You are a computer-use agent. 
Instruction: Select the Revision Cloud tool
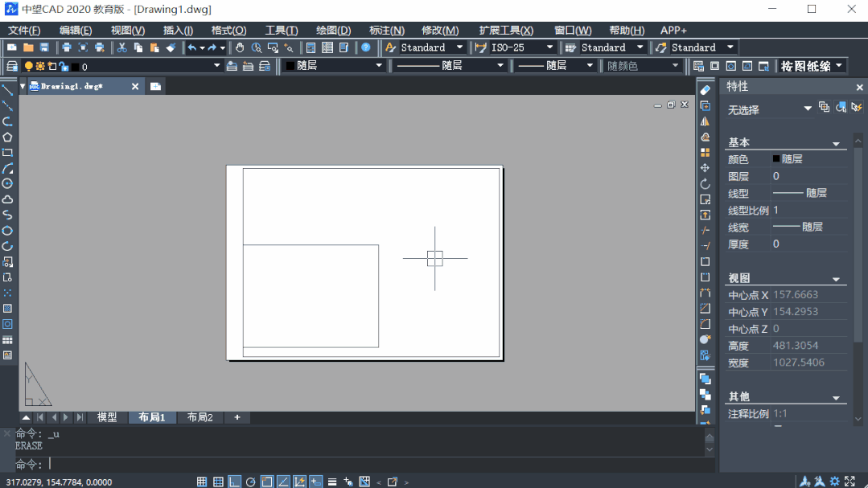click(8, 199)
